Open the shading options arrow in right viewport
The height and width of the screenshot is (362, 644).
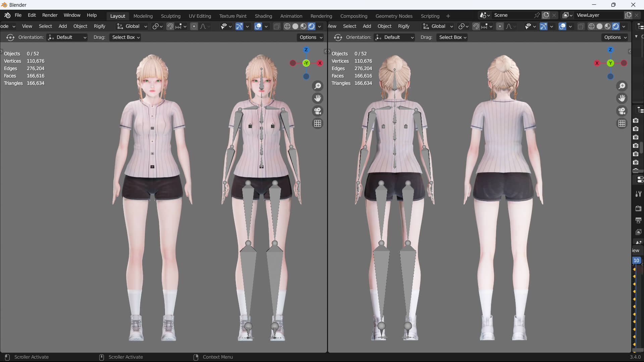(624, 26)
